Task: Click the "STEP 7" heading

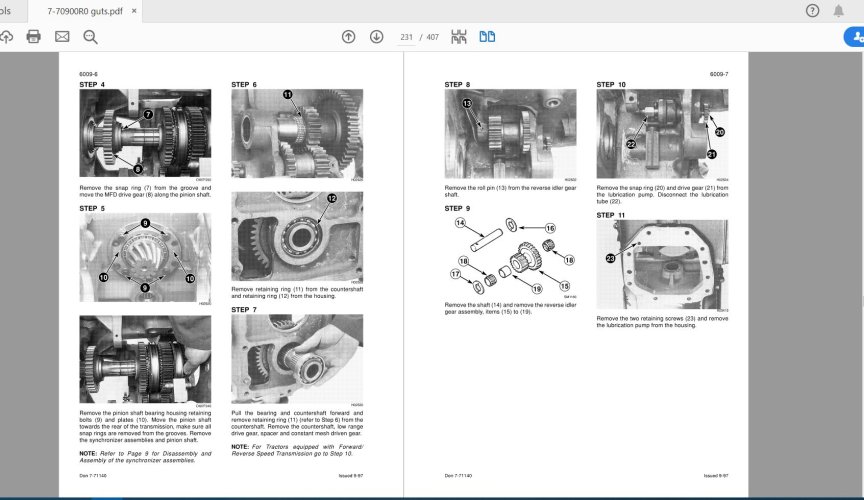Action: pos(244,309)
